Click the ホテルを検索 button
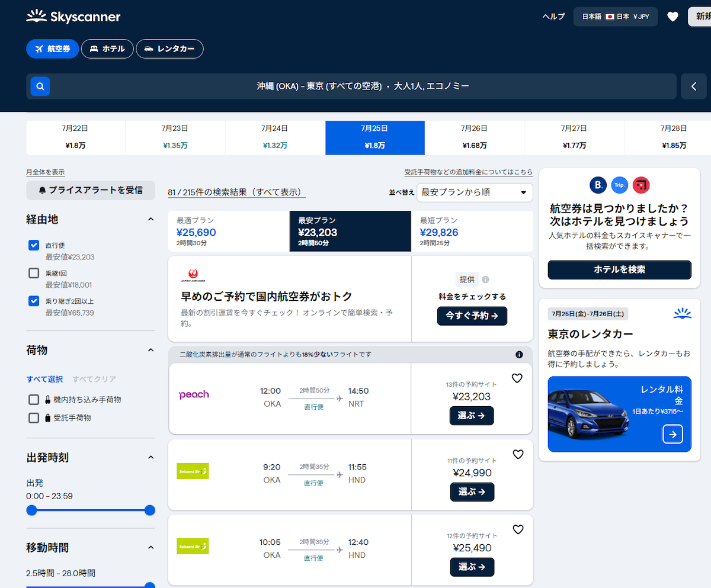This screenshot has width=711, height=588. pyautogui.click(x=620, y=269)
